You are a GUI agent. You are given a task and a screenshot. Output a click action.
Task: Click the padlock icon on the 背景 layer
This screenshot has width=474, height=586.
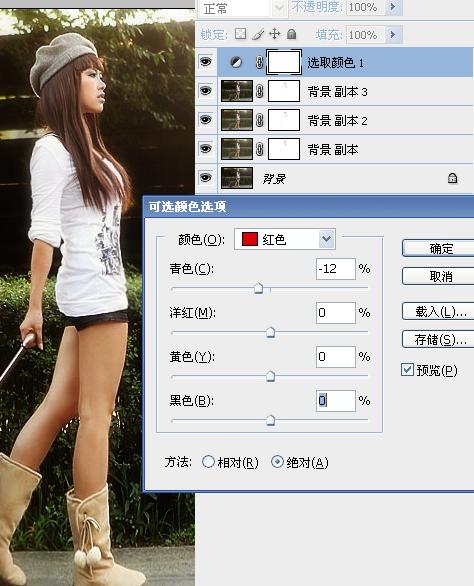(452, 178)
